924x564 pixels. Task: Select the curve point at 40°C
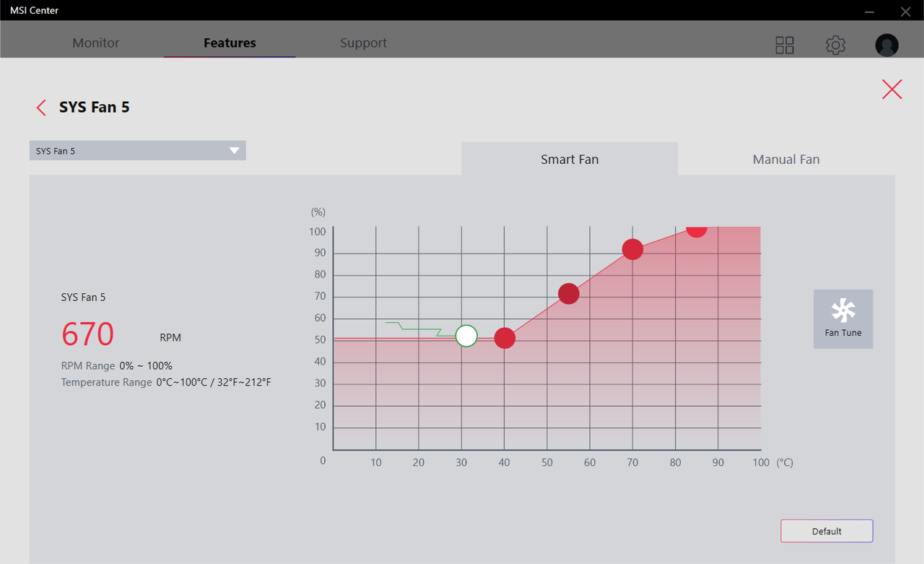click(505, 338)
